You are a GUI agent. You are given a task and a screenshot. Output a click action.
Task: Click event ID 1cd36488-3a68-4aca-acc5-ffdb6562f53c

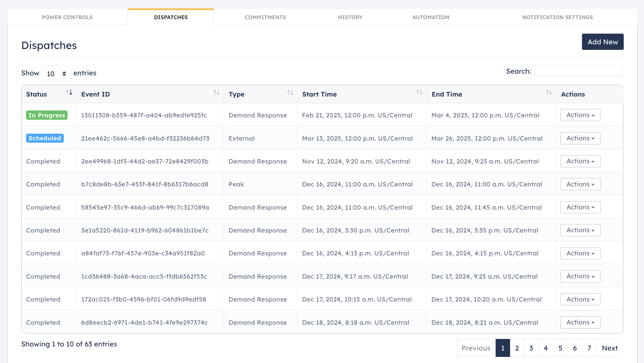(144, 276)
